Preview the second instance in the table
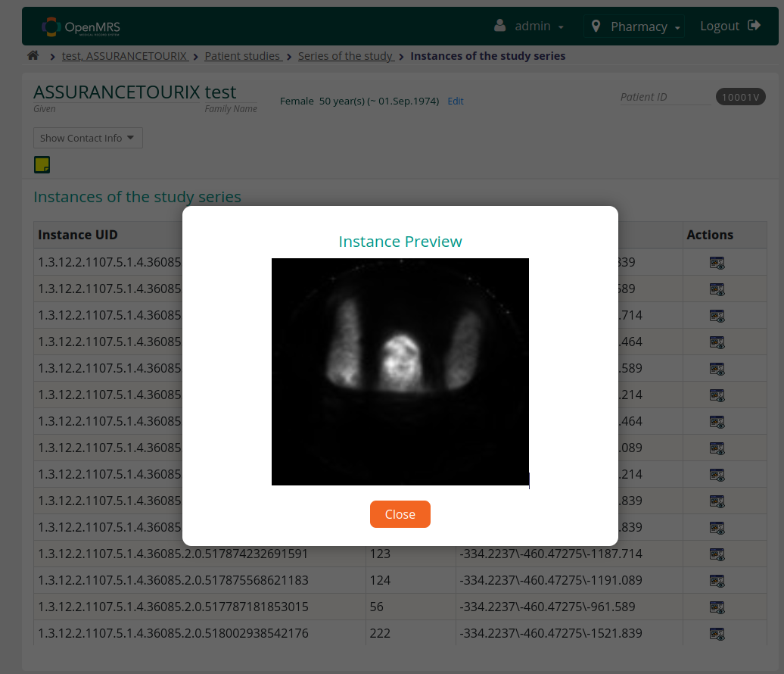Image resolution: width=784 pixels, height=674 pixels. pos(717,289)
